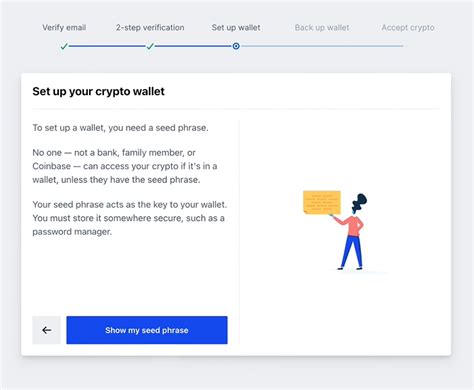This screenshot has height=390, width=474.
Task: Click the 'you need a seed phrase' sentence
Action: (x=120, y=128)
